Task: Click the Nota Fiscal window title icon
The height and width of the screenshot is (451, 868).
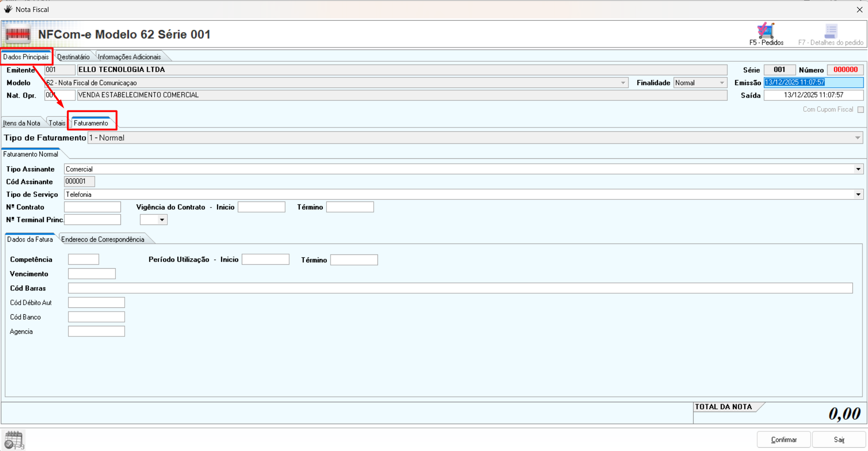Action: [8, 9]
